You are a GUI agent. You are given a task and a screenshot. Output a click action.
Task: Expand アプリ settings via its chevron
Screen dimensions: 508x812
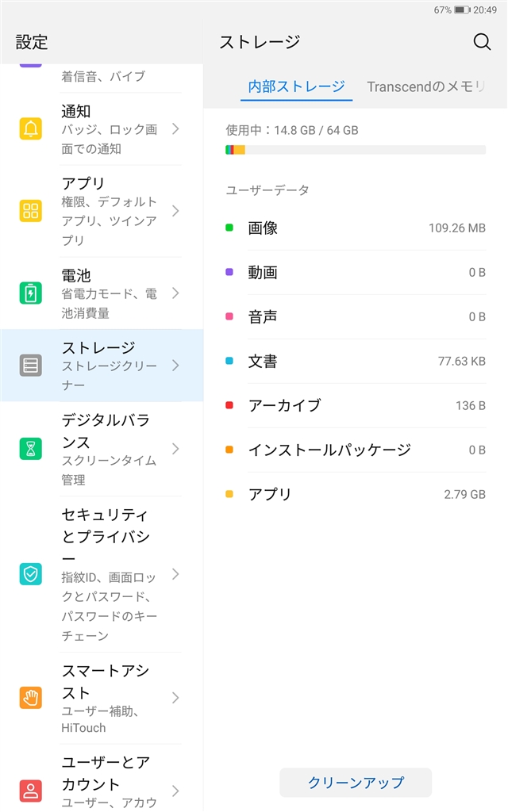175,211
